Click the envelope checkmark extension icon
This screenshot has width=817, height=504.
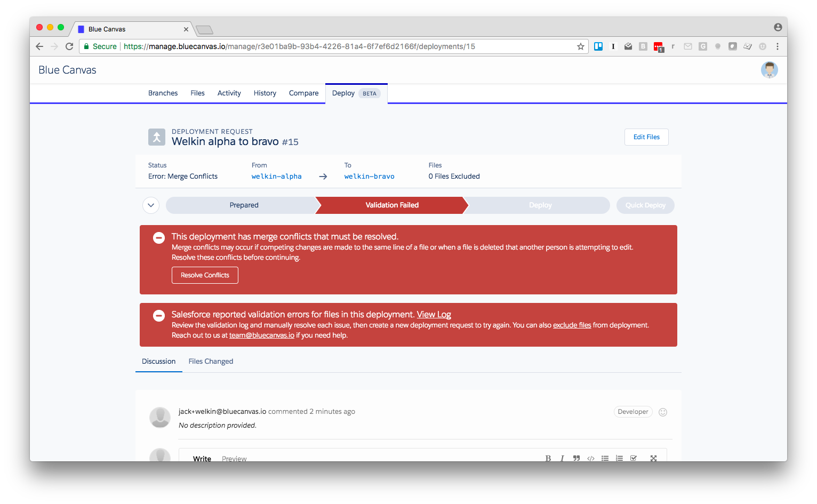point(628,46)
